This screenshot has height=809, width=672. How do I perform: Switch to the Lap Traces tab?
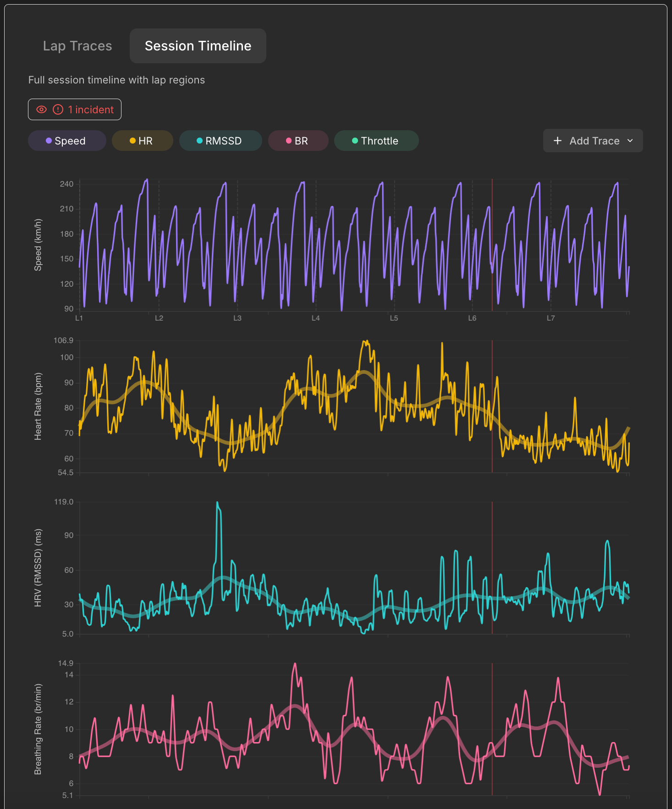point(77,46)
